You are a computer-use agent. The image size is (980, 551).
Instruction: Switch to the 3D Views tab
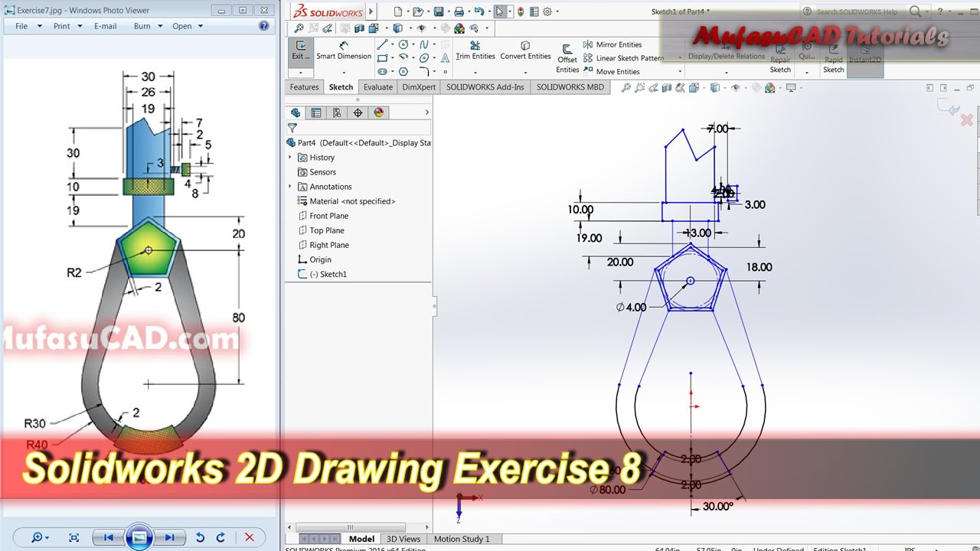tap(403, 539)
